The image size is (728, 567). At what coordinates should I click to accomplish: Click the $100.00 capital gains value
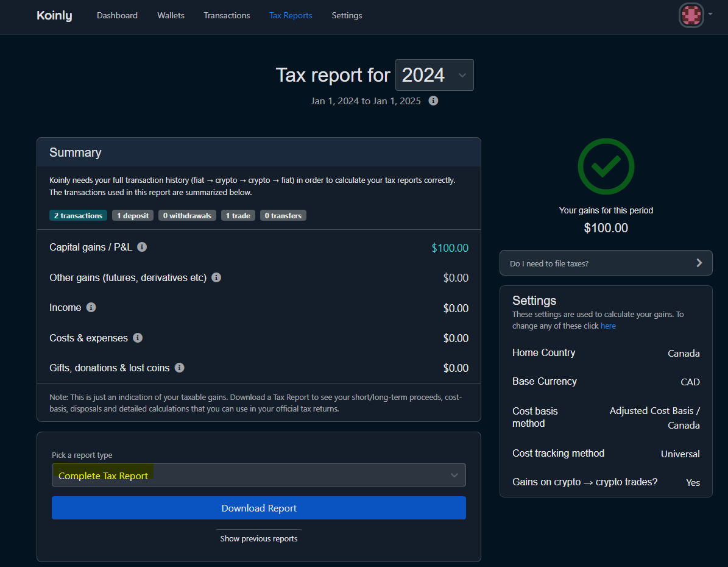click(450, 248)
